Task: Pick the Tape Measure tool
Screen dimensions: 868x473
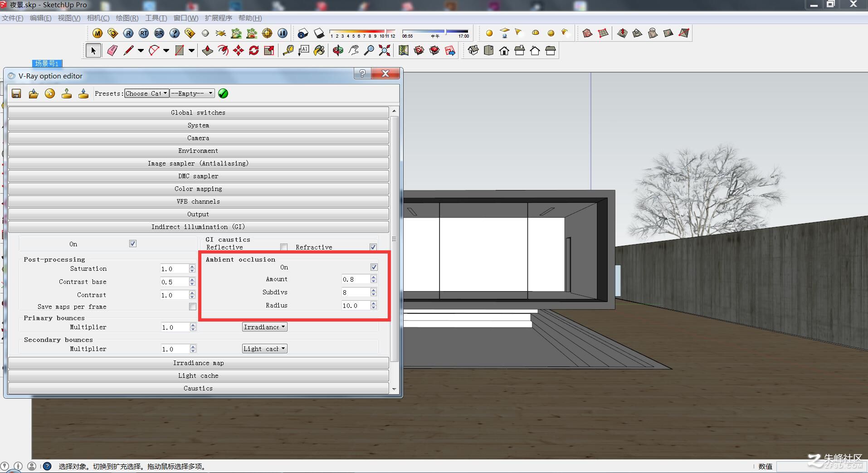Action: tap(288, 50)
